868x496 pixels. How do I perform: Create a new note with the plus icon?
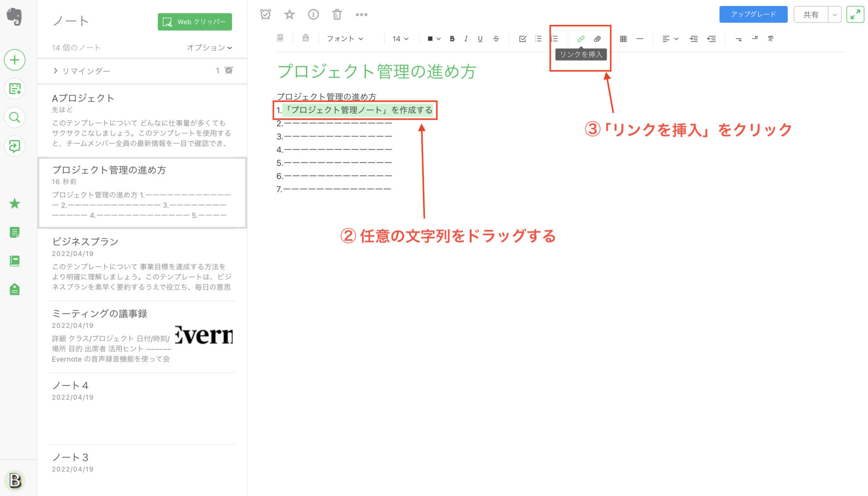pyautogui.click(x=14, y=60)
